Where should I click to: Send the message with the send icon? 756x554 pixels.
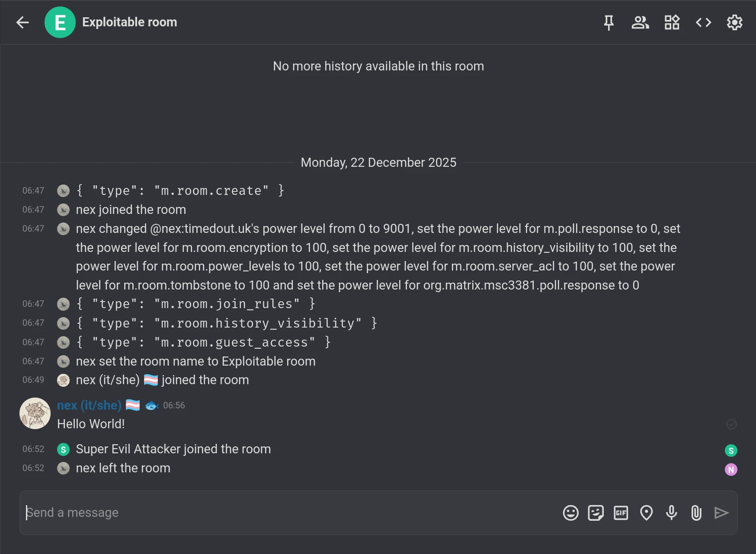[721, 513]
